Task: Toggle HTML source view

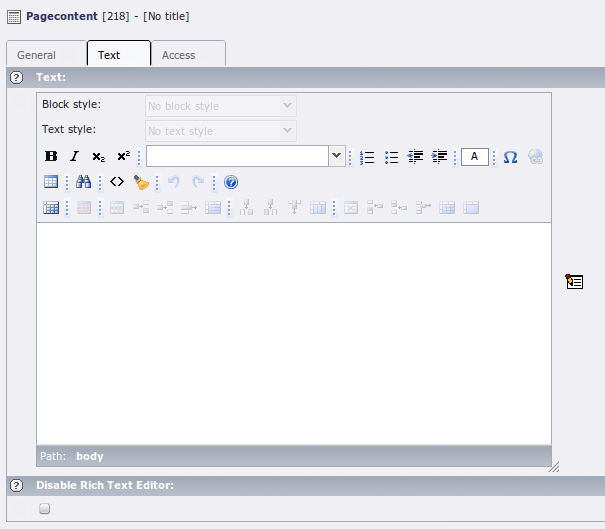Action: 117,182
